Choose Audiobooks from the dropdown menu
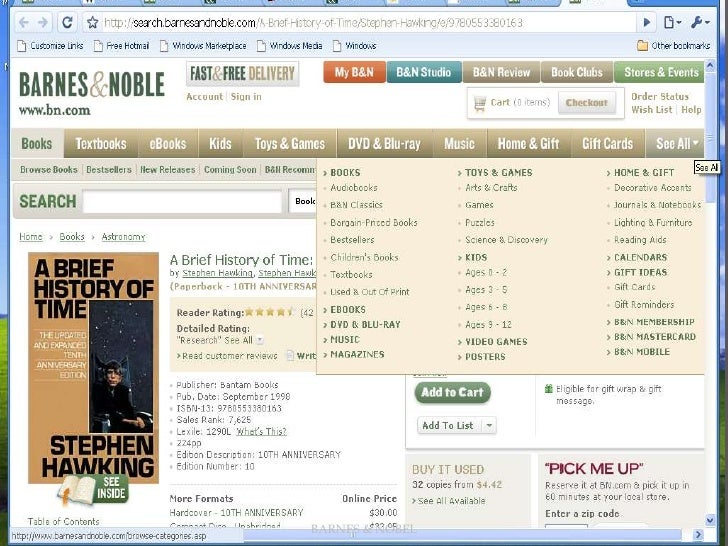This screenshot has width=728, height=546. coord(354,188)
